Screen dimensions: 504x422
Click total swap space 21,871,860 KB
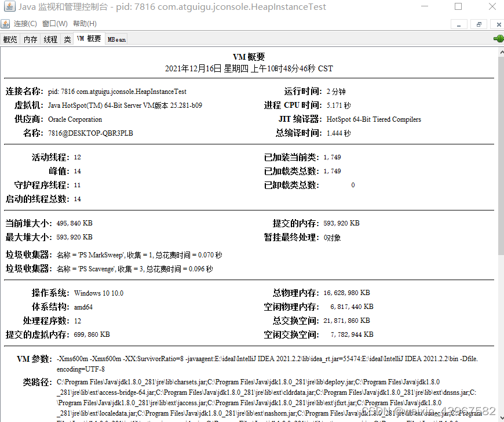(346, 321)
